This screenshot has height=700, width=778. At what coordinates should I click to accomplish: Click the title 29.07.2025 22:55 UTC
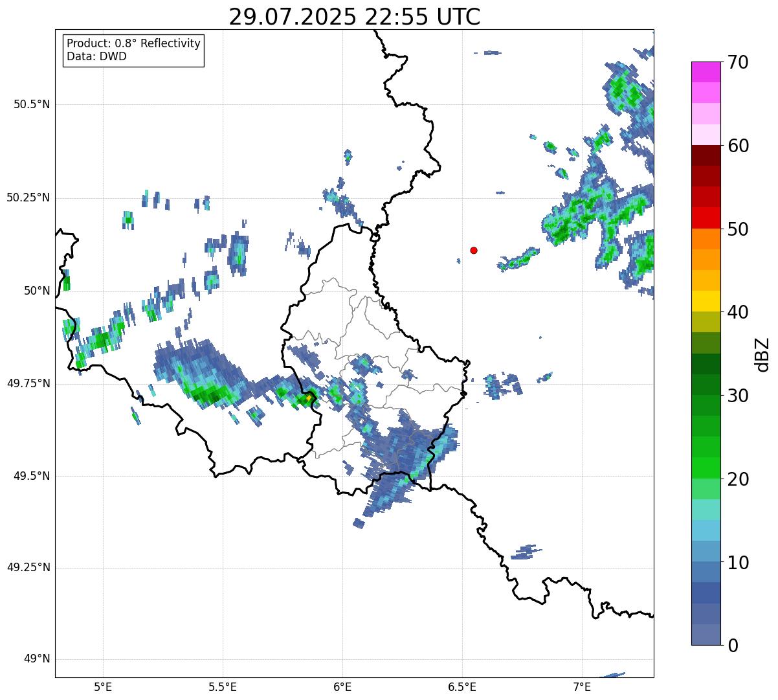[x=355, y=17]
